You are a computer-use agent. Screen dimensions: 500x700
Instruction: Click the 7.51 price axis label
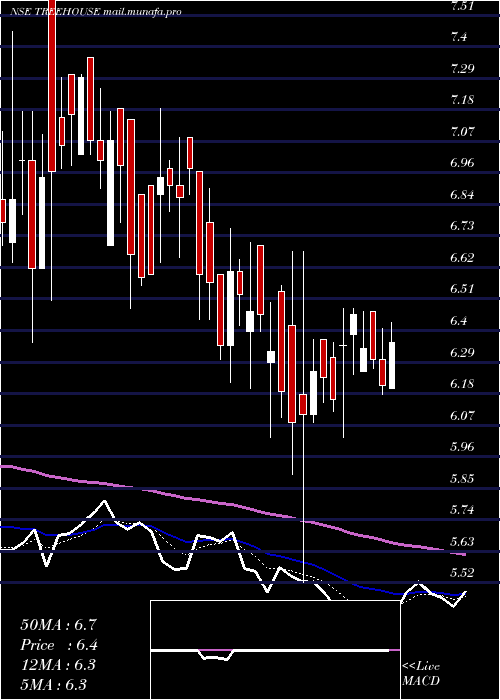tap(464, 6)
